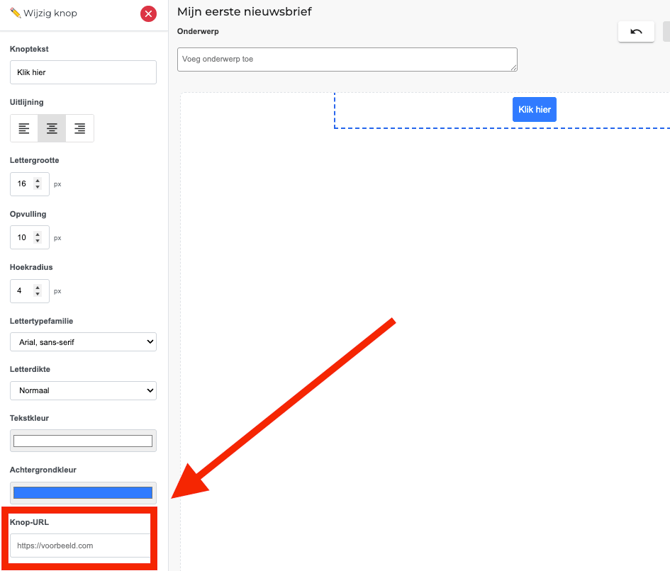Increase Opvulling with up arrow

(x=38, y=234)
